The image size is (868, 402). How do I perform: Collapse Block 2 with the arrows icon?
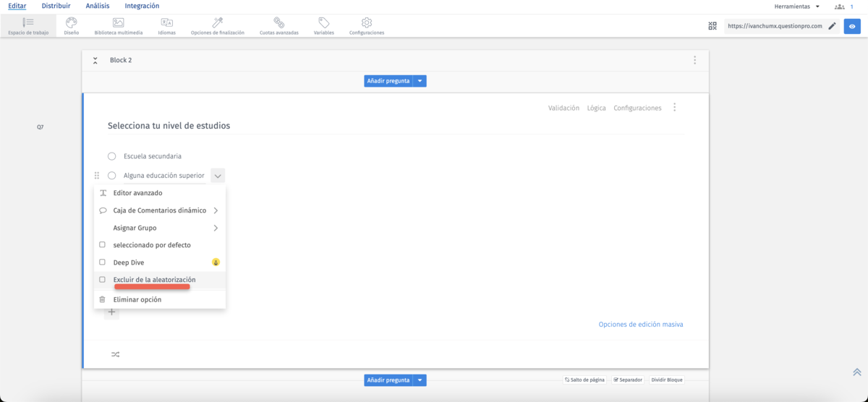tap(95, 61)
